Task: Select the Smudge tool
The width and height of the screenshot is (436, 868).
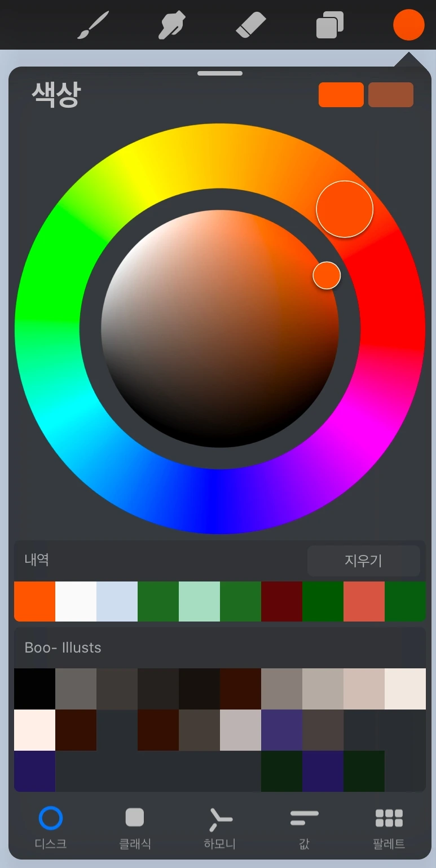Action: [x=172, y=26]
